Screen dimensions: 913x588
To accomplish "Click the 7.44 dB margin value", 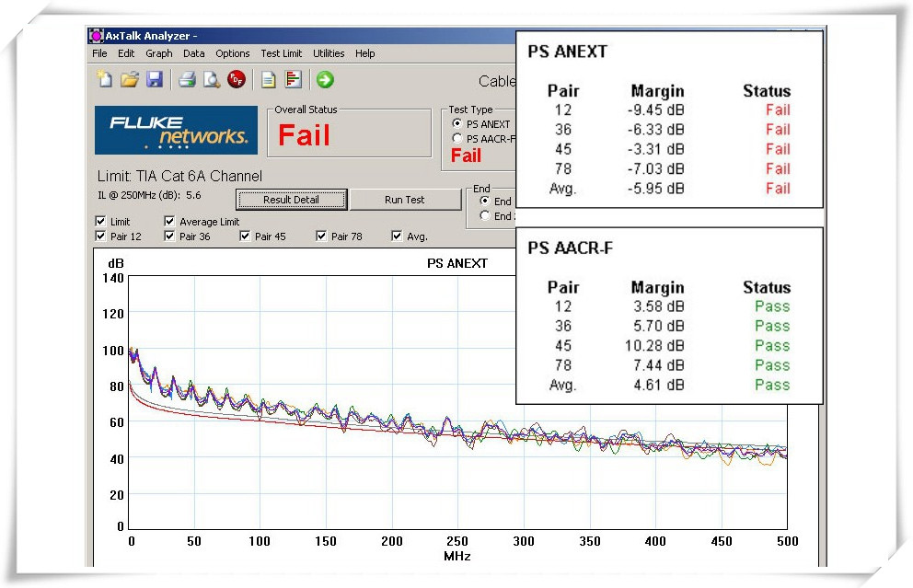I will (x=659, y=365).
